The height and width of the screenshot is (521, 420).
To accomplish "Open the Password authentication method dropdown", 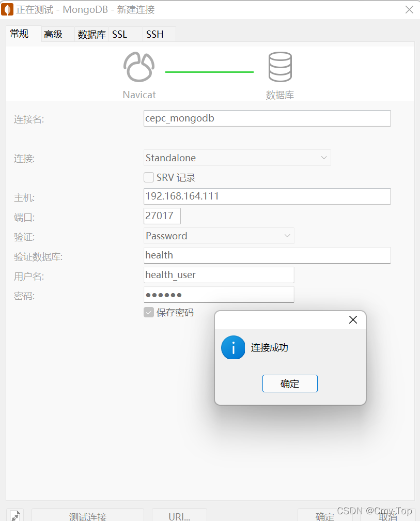I will tap(218, 236).
